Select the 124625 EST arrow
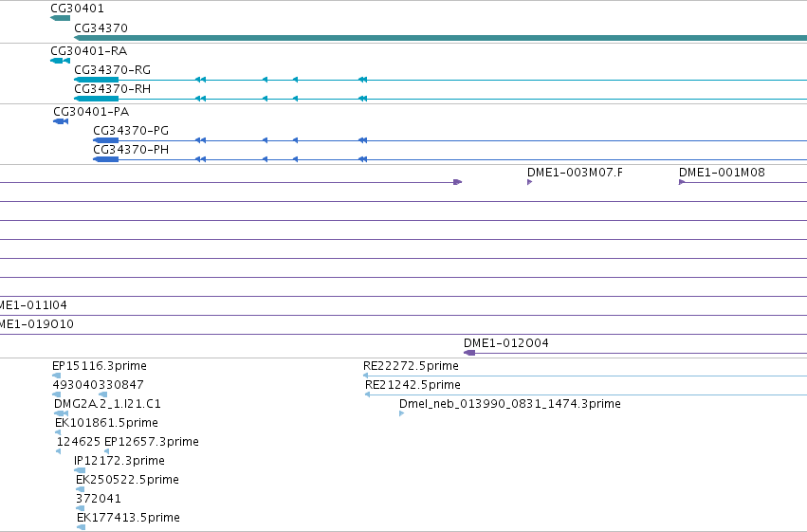Viewport: 807px width, 532px height. coord(58,451)
